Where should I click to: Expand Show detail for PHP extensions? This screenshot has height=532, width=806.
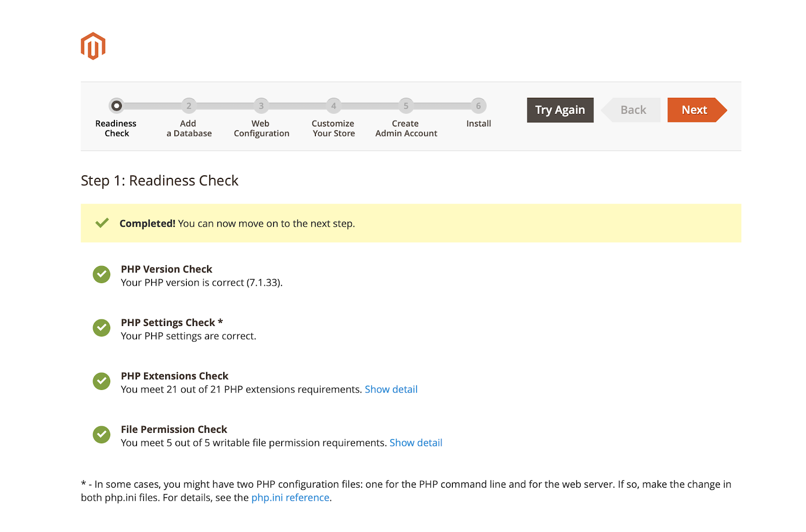coord(391,389)
